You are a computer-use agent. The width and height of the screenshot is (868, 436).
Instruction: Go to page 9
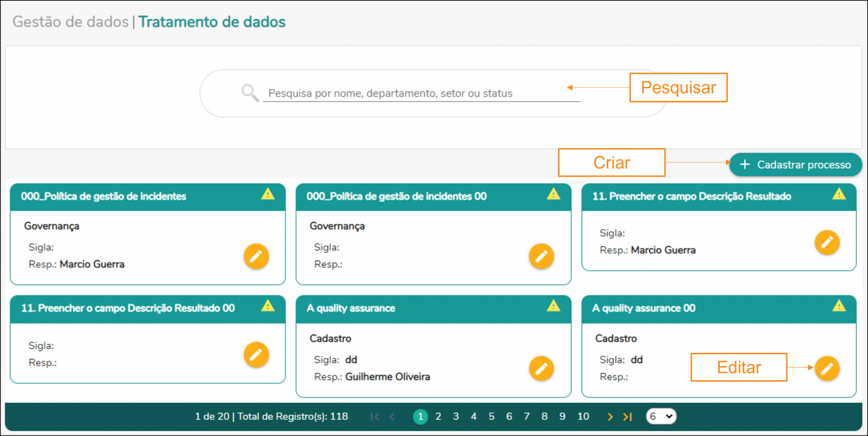pos(562,416)
